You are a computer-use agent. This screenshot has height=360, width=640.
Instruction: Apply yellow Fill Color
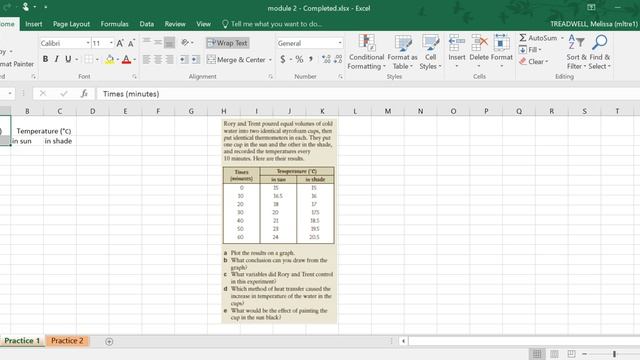tap(109, 60)
